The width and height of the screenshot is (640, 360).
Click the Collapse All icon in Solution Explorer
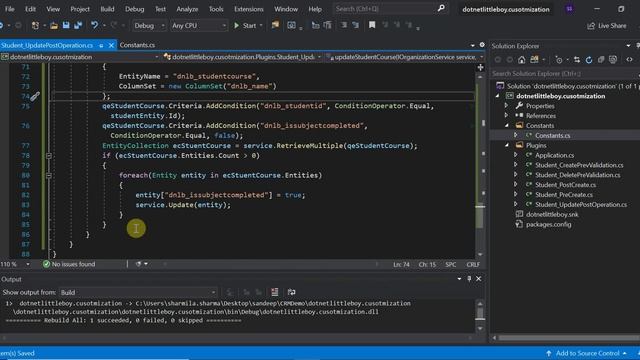click(601, 60)
